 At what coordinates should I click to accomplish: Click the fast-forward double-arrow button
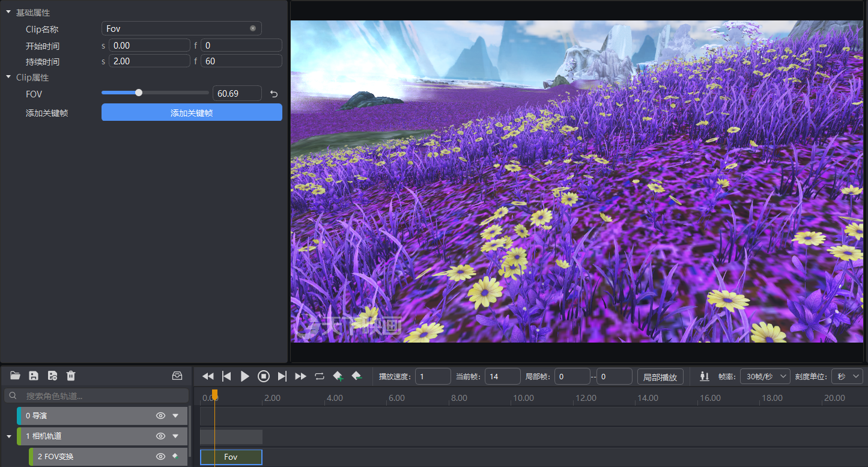point(301,376)
